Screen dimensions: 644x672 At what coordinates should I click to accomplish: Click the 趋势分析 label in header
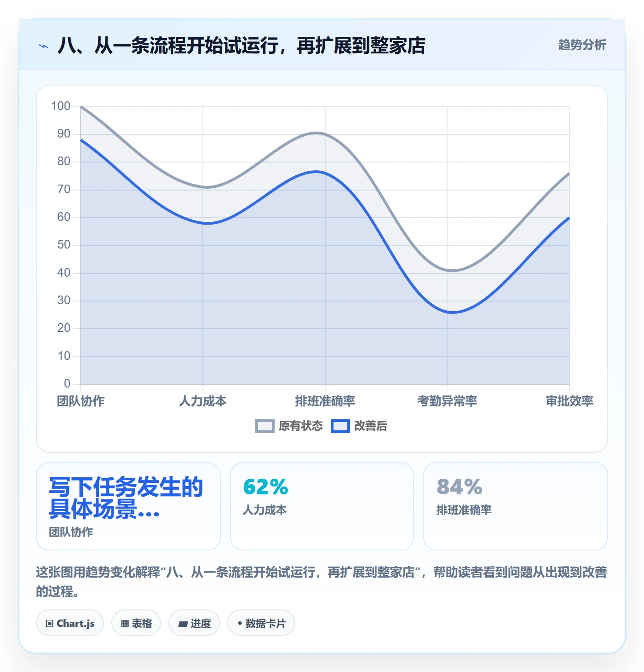point(582,45)
